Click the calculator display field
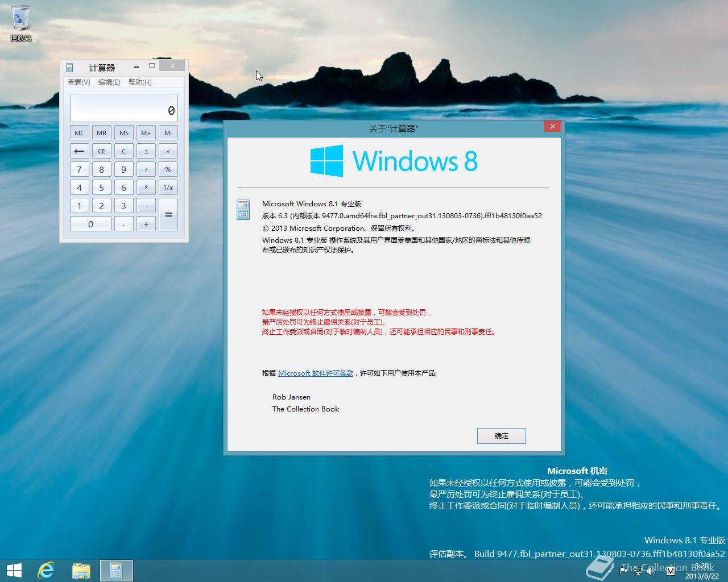 [x=124, y=108]
